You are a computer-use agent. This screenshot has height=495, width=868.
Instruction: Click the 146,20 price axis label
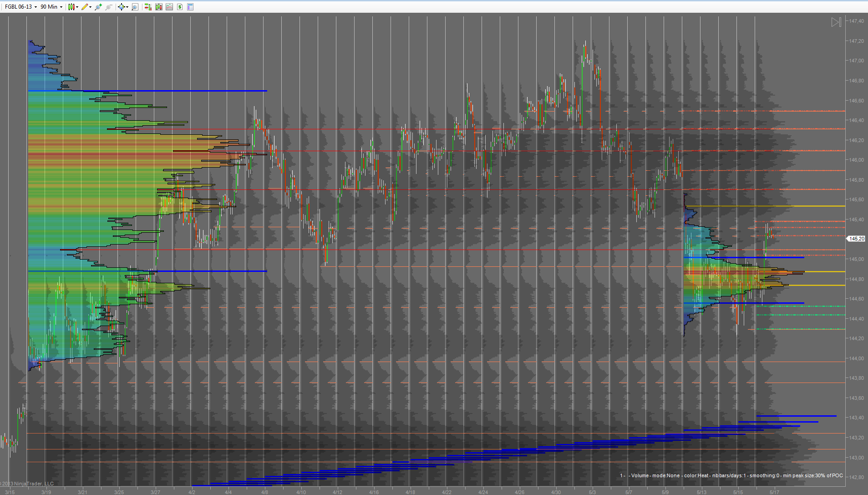click(856, 140)
